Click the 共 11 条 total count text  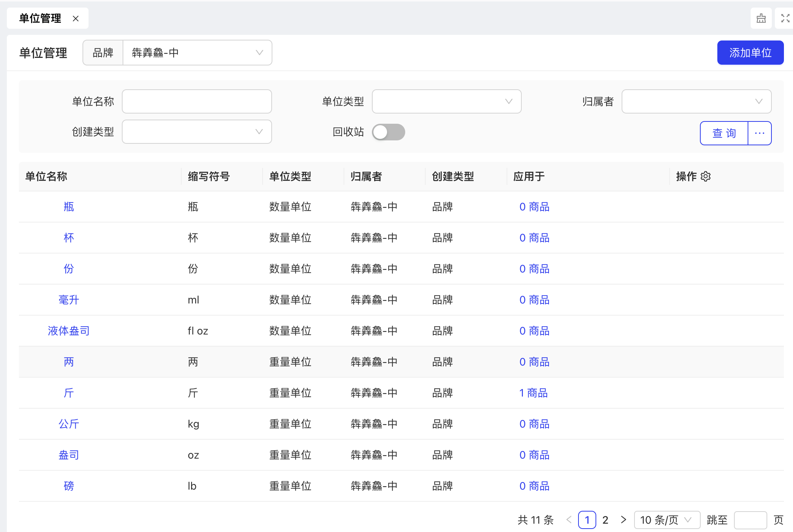(536, 520)
